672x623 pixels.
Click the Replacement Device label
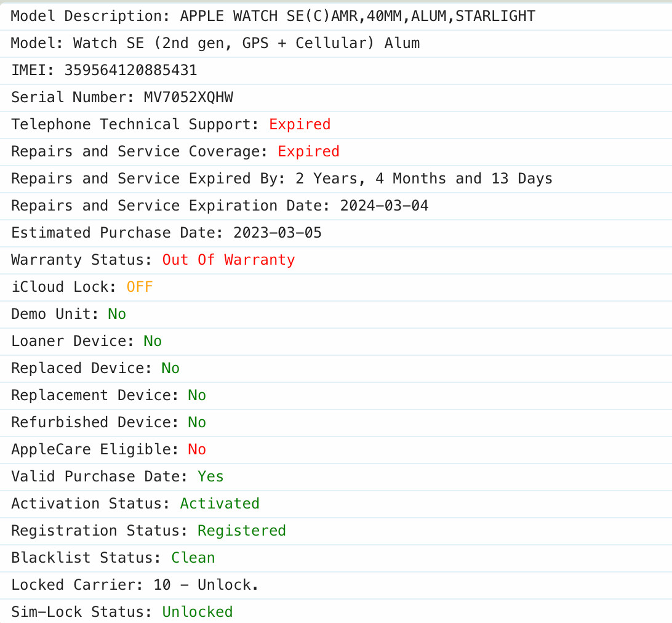(x=95, y=395)
